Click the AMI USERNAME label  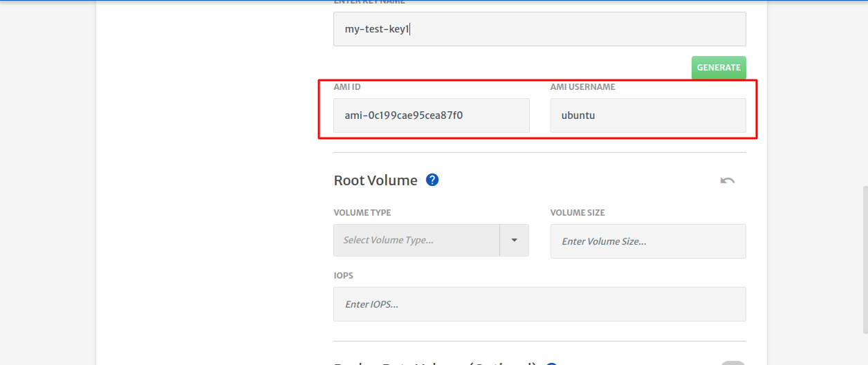pyautogui.click(x=583, y=87)
